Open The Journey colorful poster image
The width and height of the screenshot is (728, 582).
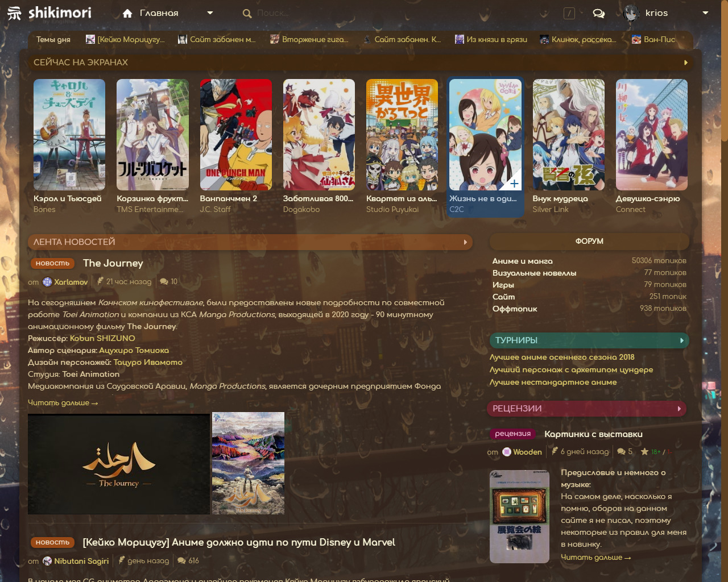pyautogui.click(x=248, y=463)
